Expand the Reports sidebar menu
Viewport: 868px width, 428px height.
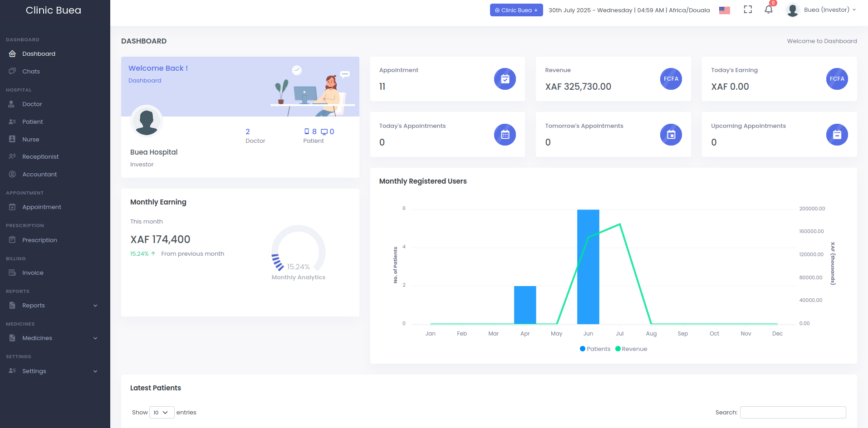coord(34,305)
